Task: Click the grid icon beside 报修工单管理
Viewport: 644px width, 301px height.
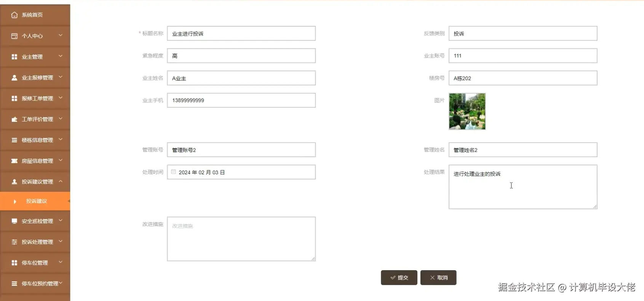Action: pyautogui.click(x=14, y=98)
